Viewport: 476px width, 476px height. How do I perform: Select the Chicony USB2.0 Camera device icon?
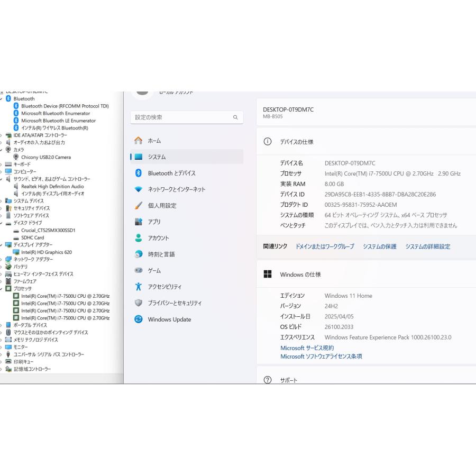[16, 157]
